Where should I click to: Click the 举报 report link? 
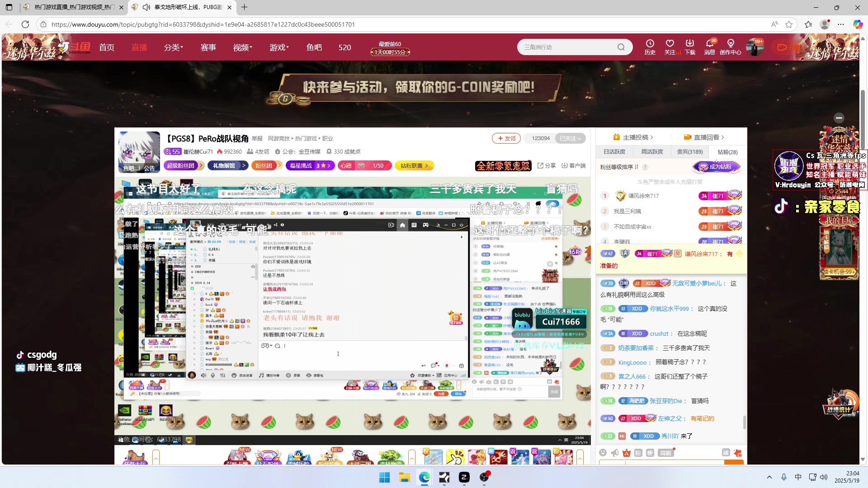(x=257, y=138)
